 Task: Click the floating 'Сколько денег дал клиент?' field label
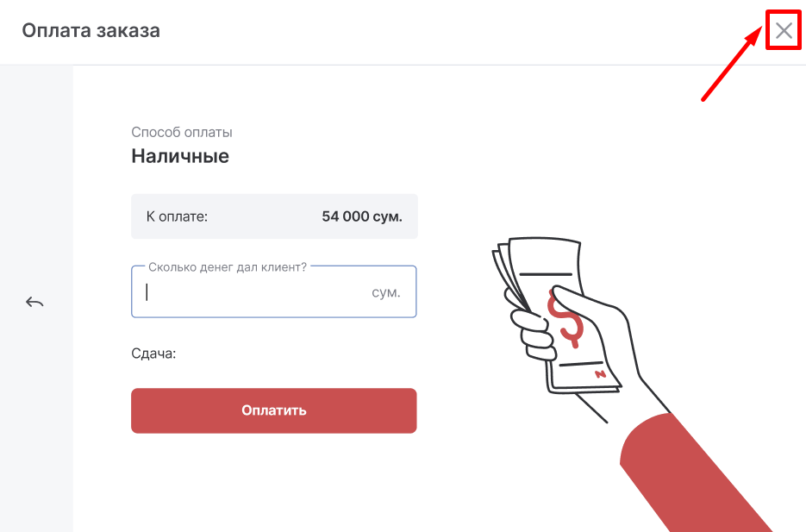[x=228, y=267]
